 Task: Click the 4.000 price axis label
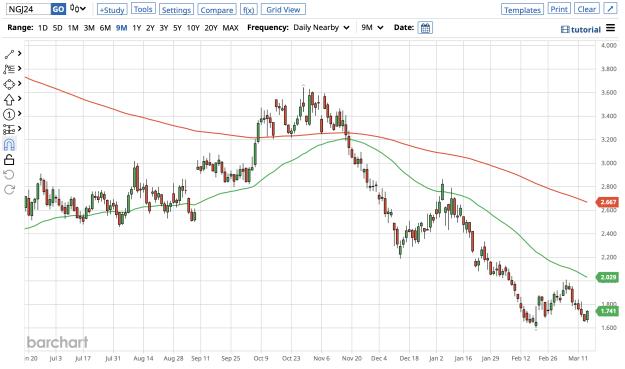click(609, 45)
